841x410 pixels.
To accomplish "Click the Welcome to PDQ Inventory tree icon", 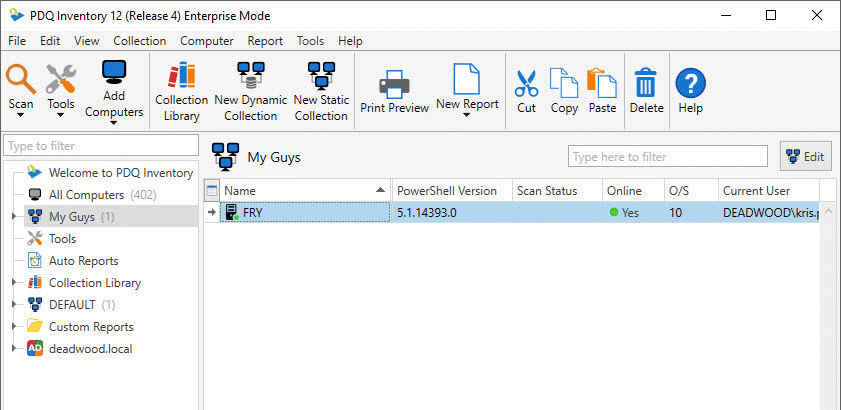I will tap(35, 172).
